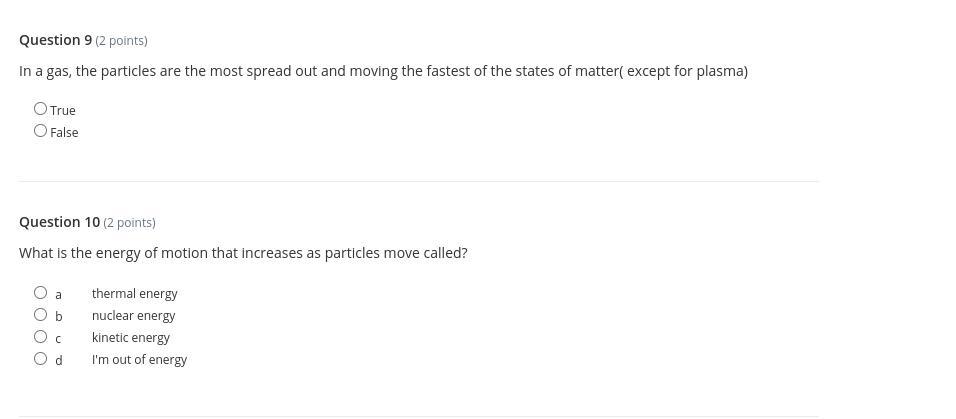Image resolution: width=956 pixels, height=419 pixels.
Task: Click the 'True' answer label text
Action: [63, 110]
